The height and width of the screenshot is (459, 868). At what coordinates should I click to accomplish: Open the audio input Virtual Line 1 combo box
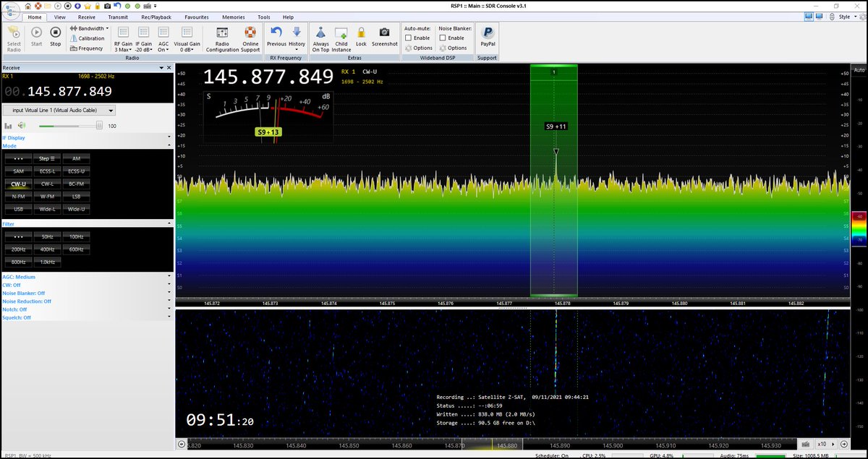click(x=59, y=110)
